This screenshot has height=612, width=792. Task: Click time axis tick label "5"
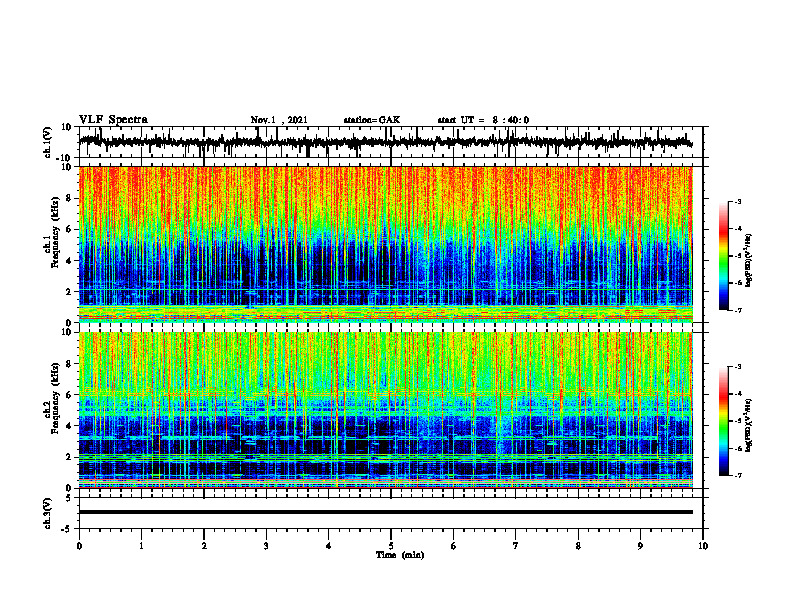pos(391,546)
